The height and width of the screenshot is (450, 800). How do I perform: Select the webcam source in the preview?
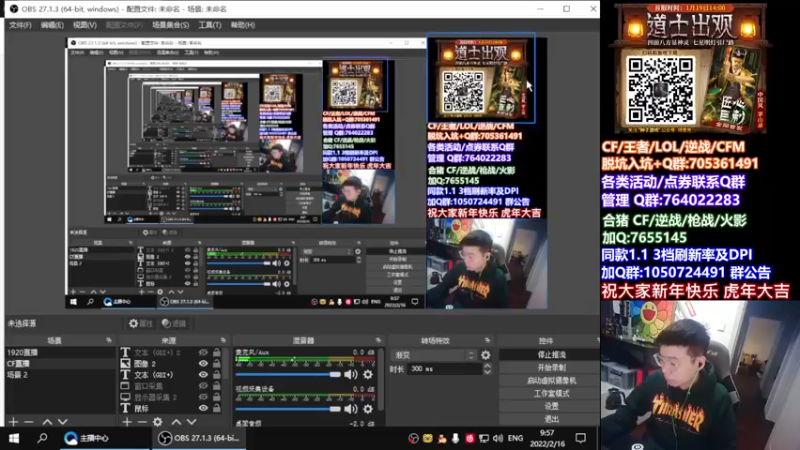[x=486, y=264]
